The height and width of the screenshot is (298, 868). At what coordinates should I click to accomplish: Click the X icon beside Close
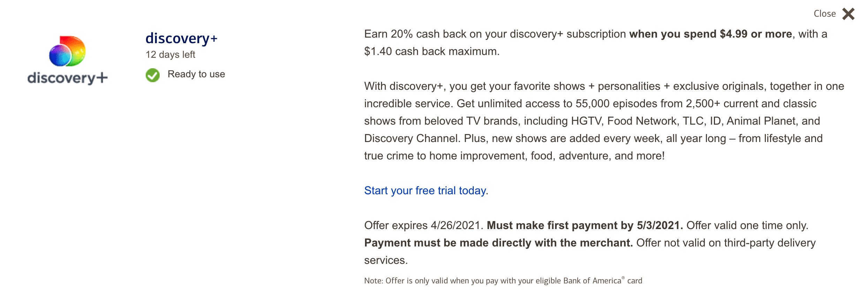click(847, 14)
